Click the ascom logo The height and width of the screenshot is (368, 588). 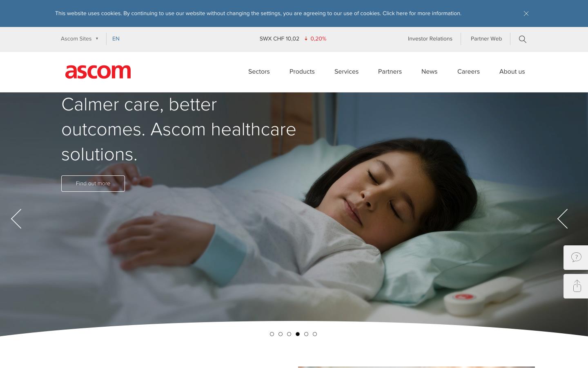coord(98,72)
